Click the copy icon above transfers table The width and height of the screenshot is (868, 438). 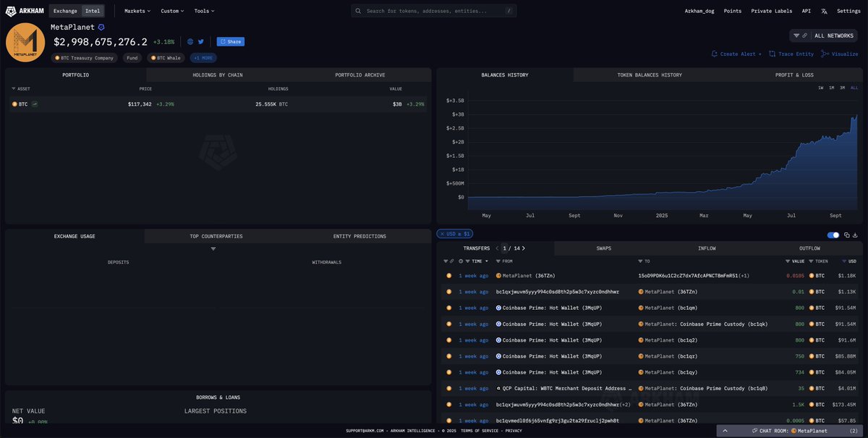click(847, 235)
